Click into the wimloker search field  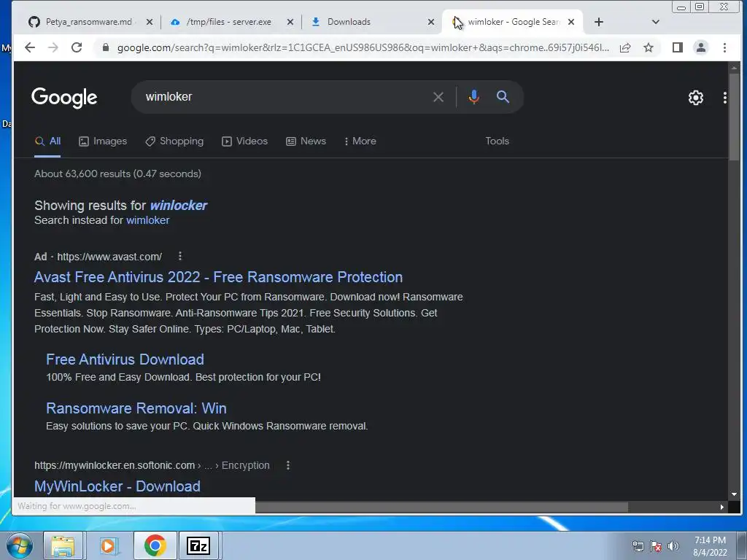pos(286,97)
